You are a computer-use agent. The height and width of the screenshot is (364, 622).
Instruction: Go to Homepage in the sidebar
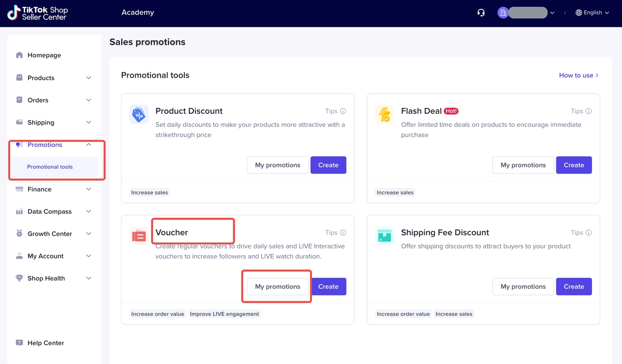44,55
